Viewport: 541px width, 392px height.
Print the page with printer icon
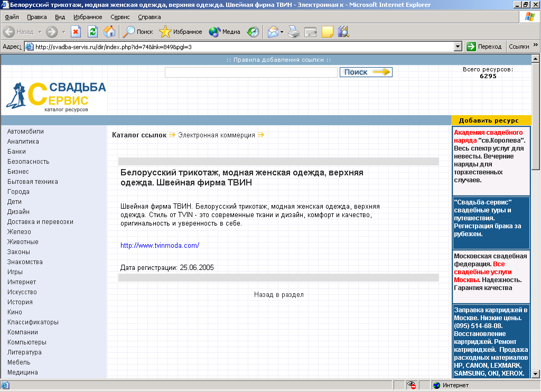click(294, 32)
